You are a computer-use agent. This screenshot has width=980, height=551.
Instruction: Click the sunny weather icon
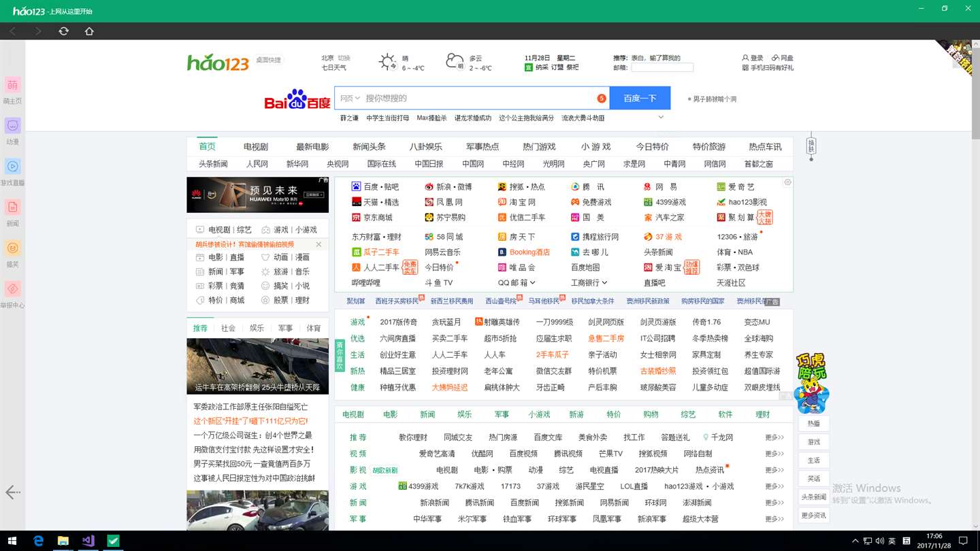(387, 63)
